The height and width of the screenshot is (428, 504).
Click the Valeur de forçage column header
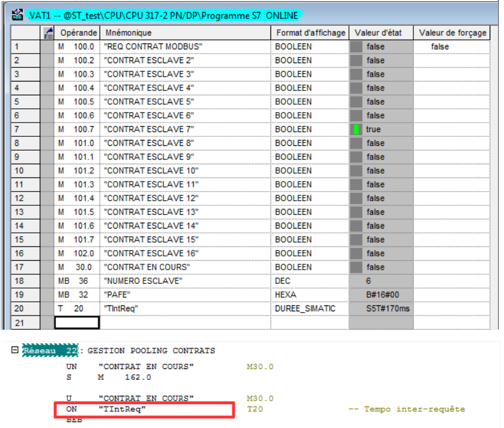tap(452, 33)
